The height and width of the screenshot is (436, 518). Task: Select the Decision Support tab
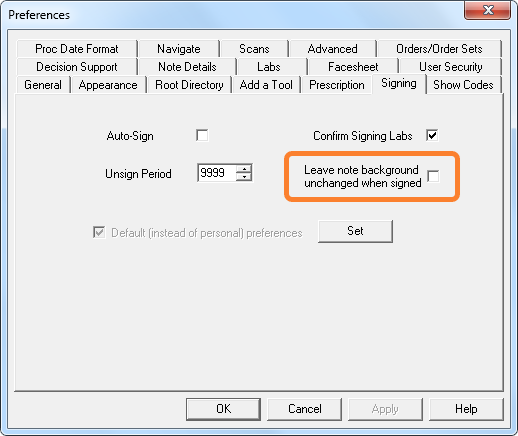click(x=77, y=67)
